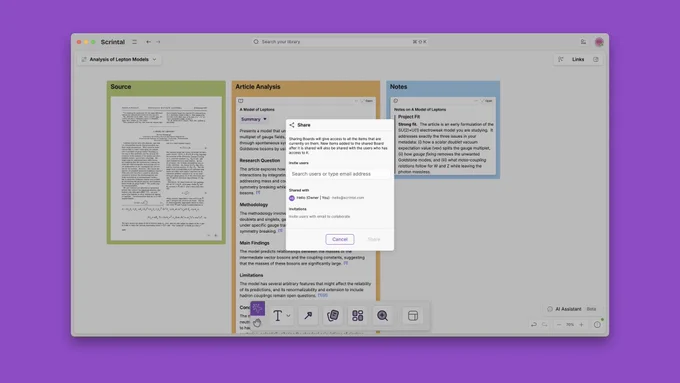The height and width of the screenshot is (383, 680).
Task: Click the share icon in dialog header
Action: pyautogui.click(x=292, y=125)
